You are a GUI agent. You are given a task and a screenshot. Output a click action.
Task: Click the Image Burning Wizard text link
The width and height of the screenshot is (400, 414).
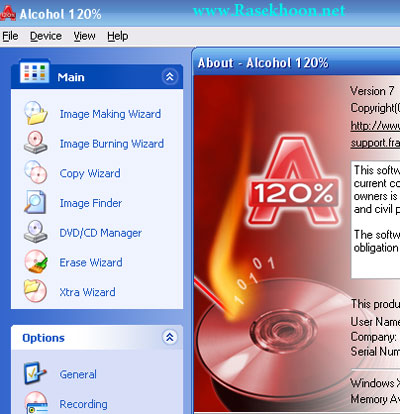[x=112, y=144]
